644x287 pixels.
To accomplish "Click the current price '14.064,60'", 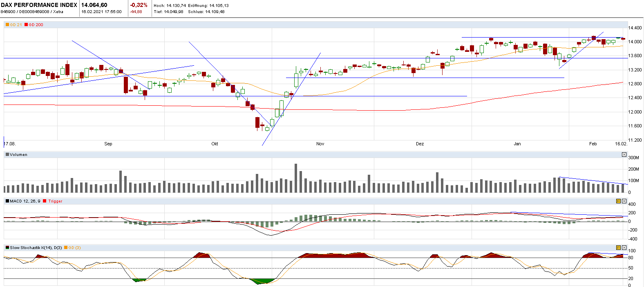I will pos(94,5).
